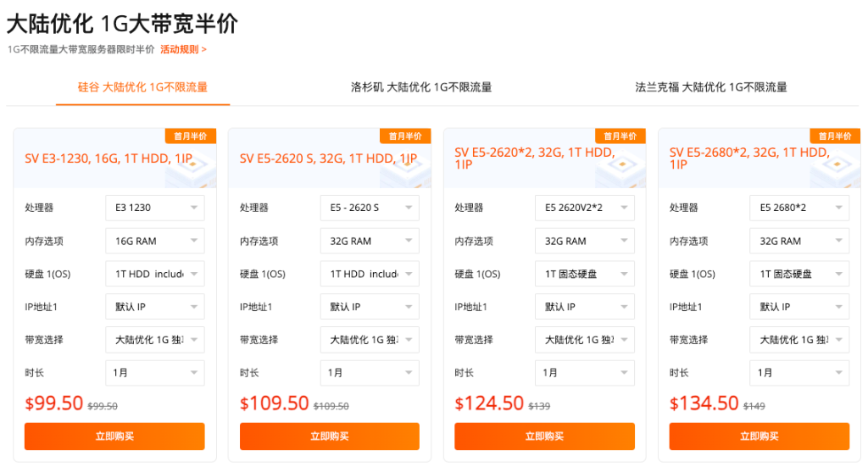Expand E5 2620V2*2 processor dropdown
The width and height of the screenshot is (868, 467).
[x=584, y=208]
